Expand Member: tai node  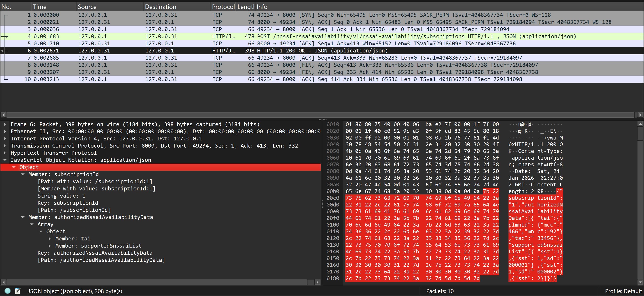[x=49, y=239]
